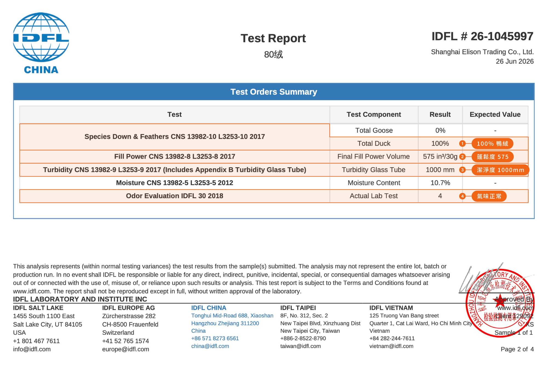
Task: Click the 1000 mm turbidity result
Action: 440,170
